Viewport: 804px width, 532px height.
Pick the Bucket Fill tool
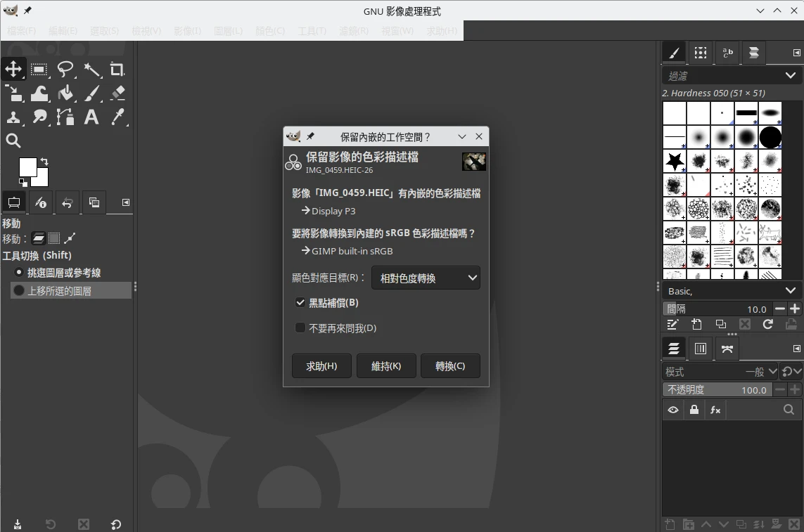[65, 93]
